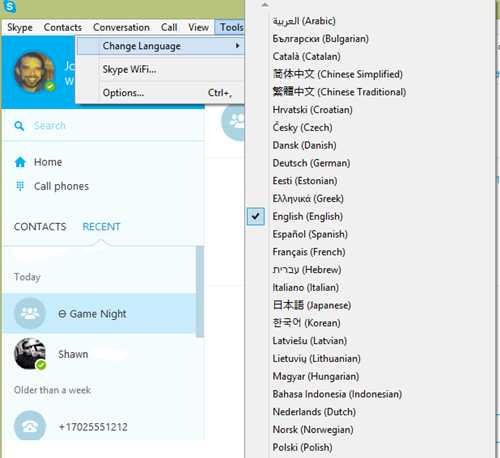The image size is (500, 458).
Task: Expand the Change Language submenu arrow
Action: click(237, 46)
